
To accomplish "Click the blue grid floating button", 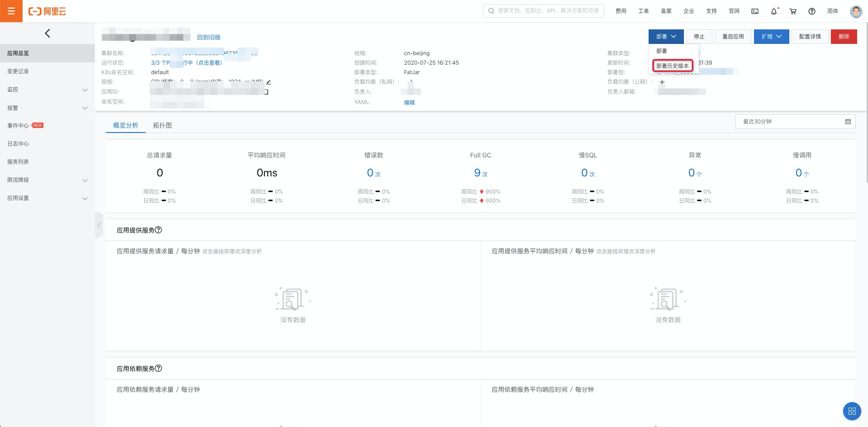I will tap(852, 411).
